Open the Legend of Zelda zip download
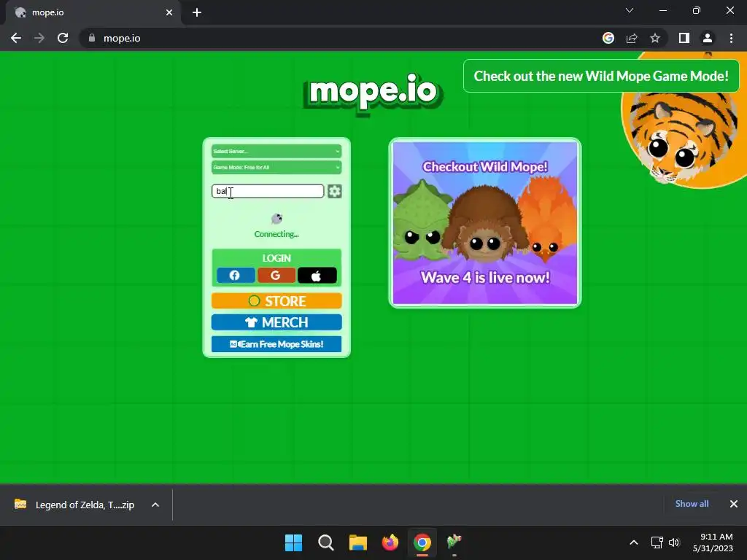Image resolution: width=747 pixels, height=560 pixels. pos(74,505)
